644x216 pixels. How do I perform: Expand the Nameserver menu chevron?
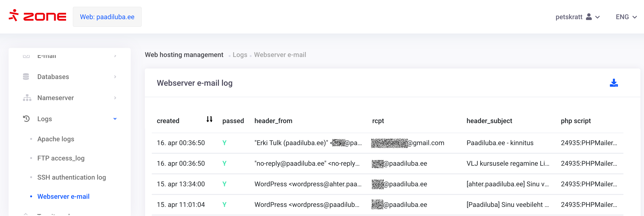pos(115,98)
